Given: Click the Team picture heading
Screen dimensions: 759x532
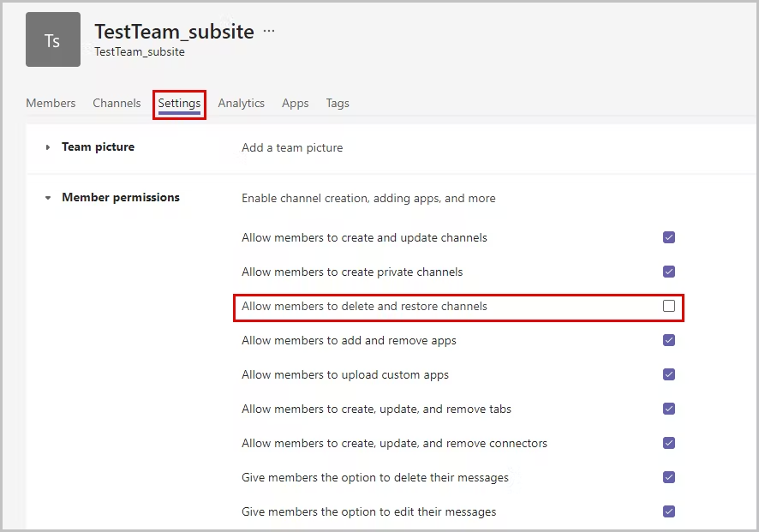Looking at the screenshot, I should (x=99, y=146).
